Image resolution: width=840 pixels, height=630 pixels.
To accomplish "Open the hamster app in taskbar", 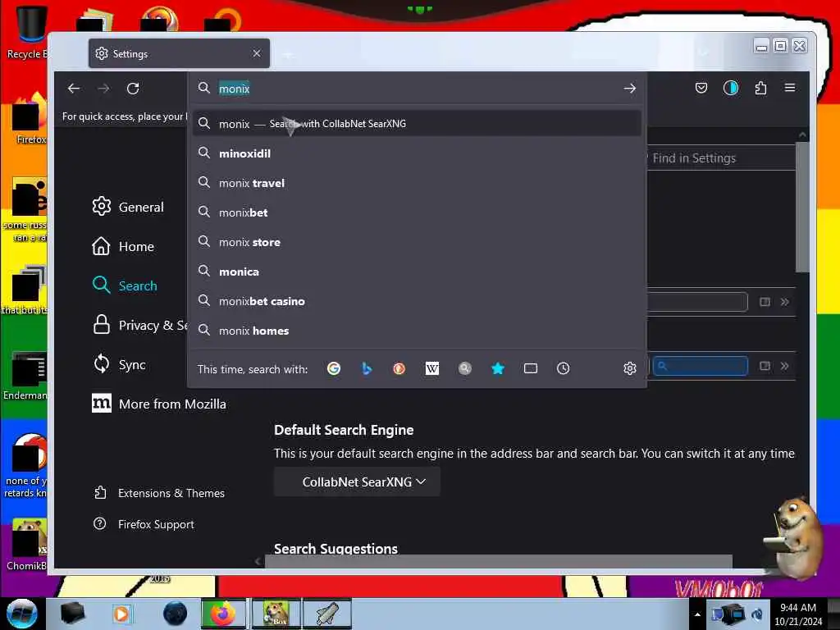I will 276,614.
